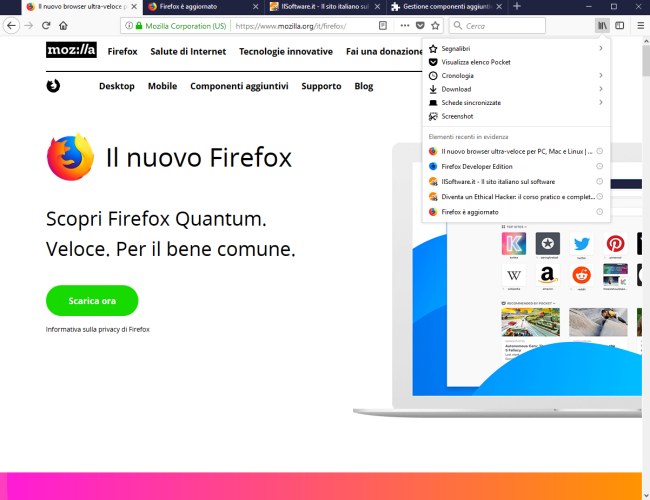Switch to the 'Firefox è aggiornato' tab
Viewport: 650px width, 500px height.
(204, 7)
